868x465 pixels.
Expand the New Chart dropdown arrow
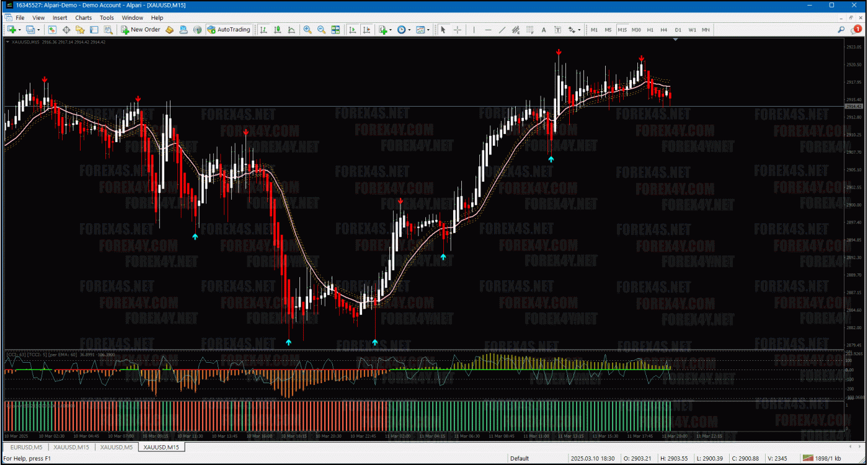[x=20, y=30]
